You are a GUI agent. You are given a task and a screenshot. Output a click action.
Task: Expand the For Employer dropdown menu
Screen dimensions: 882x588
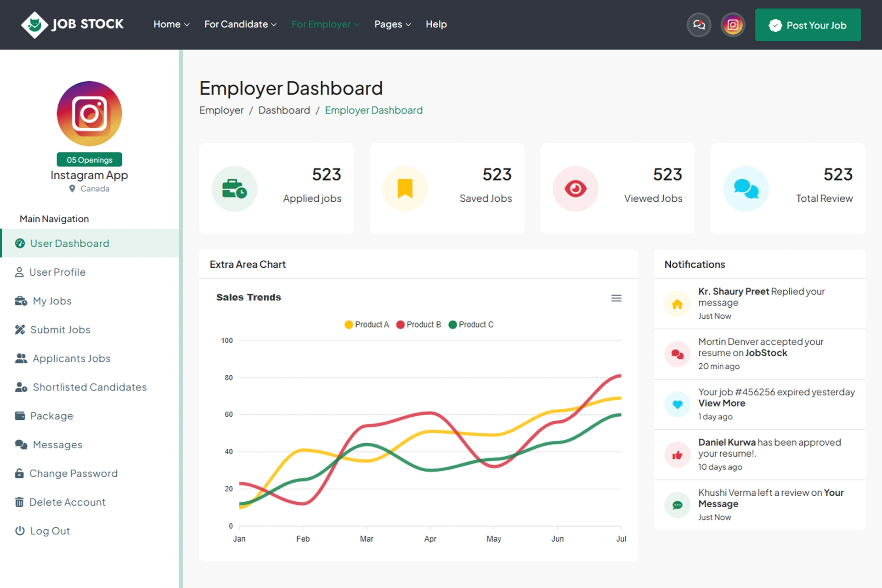(x=326, y=24)
